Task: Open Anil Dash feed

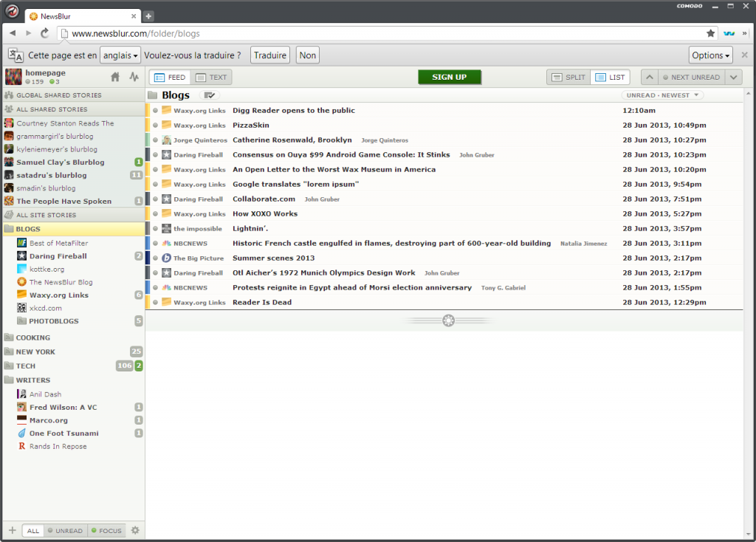Action: tap(73, 394)
